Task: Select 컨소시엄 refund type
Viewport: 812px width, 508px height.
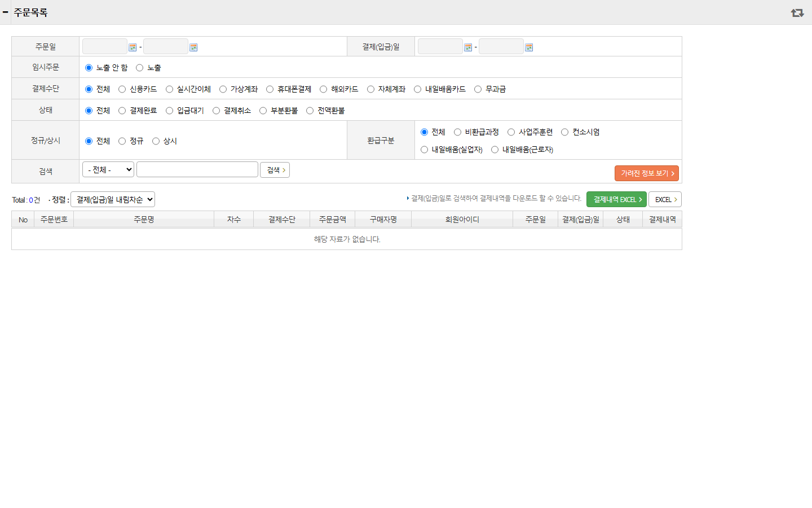Action: pos(564,132)
